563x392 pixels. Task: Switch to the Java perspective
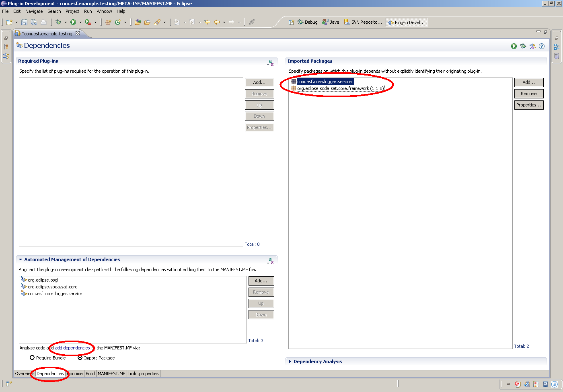tap(331, 22)
